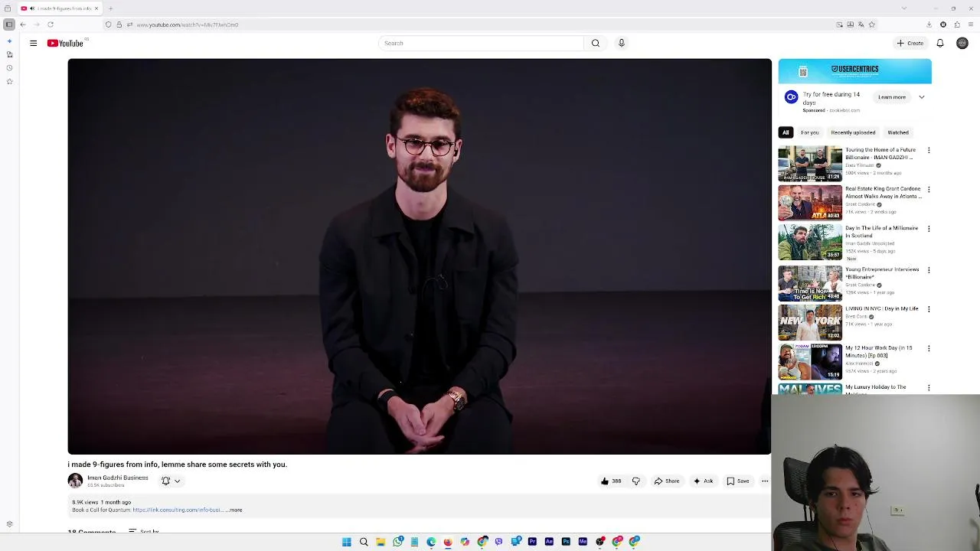Launch After Effects from taskbar

click(549, 542)
